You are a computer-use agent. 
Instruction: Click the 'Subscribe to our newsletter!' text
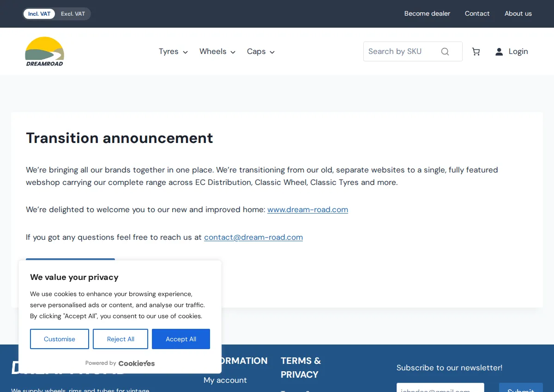(449, 368)
